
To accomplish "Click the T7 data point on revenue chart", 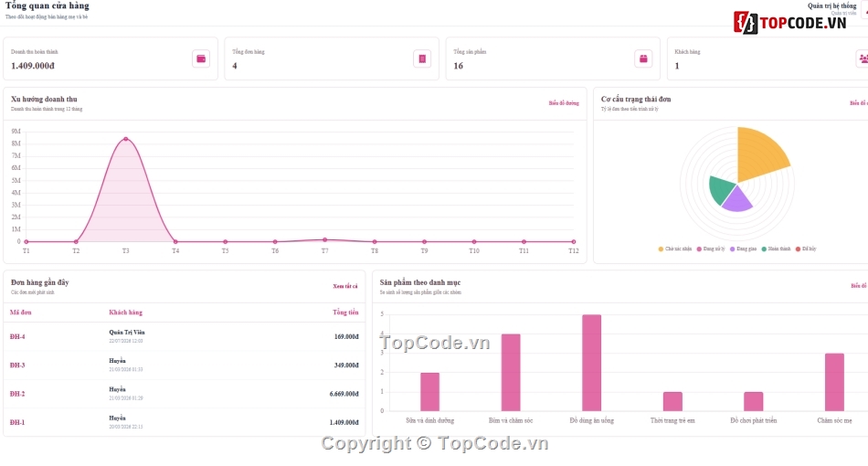I will coord(325,239).
